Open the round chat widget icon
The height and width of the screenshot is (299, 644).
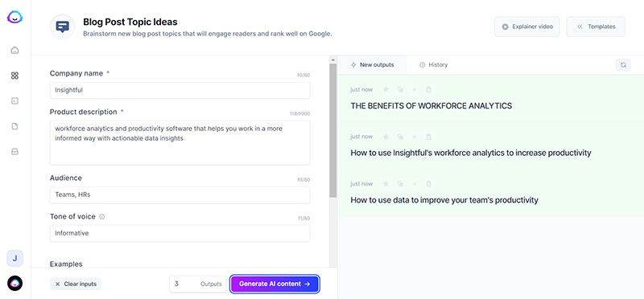[14, 283]
